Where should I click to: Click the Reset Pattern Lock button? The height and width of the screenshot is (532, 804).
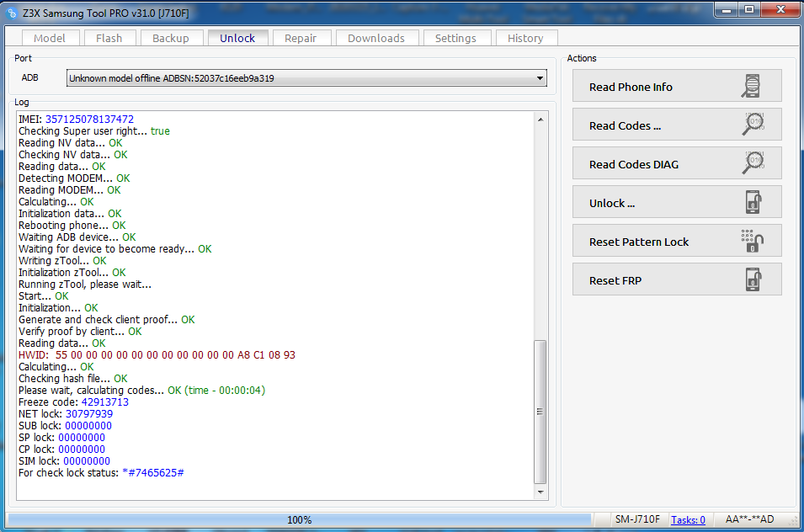677,241
